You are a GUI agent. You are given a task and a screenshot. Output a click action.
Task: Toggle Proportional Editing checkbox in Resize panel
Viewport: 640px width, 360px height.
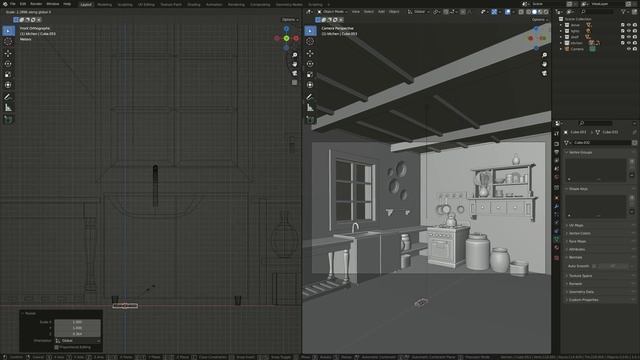pos(56,347)
